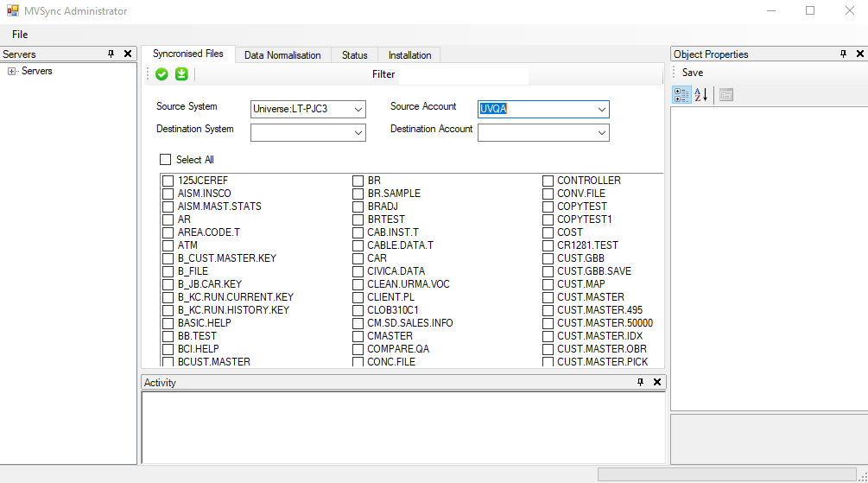Open the Destination Account dropdown
Viewport: 868px width, 483px height.
(602, 132)
